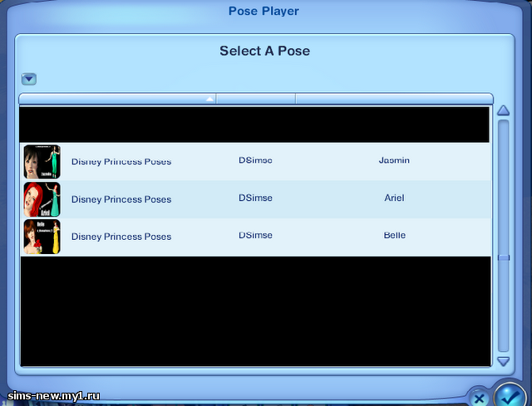532x406 pixels.
Task: Click DSimse in the Ariel row
Action: click(x=255, y=198)
